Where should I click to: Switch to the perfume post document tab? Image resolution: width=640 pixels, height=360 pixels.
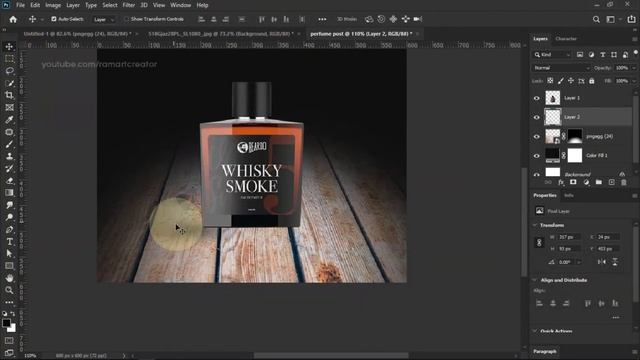coord(361,34)
